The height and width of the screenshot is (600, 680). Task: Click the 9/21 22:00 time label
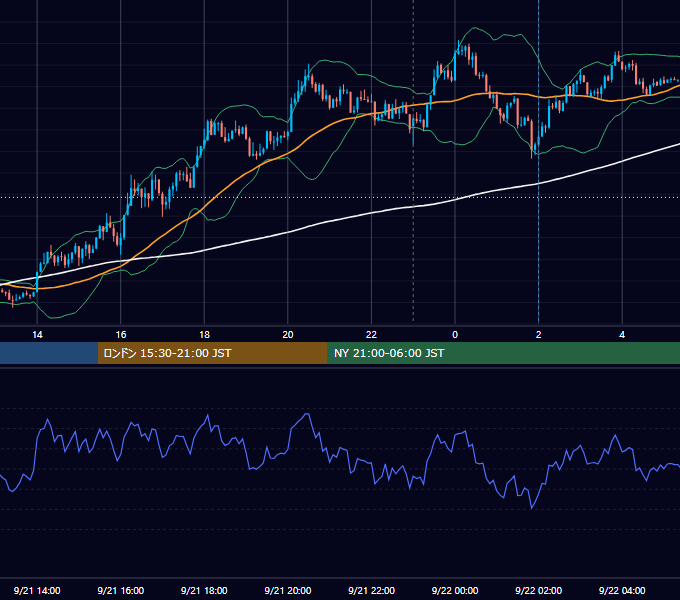(371, 590)
